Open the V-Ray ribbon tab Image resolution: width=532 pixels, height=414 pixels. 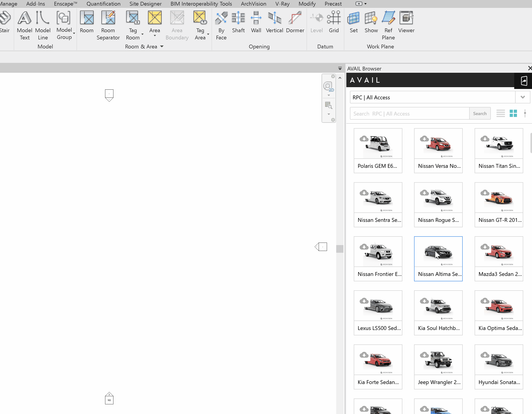[283, 4]
